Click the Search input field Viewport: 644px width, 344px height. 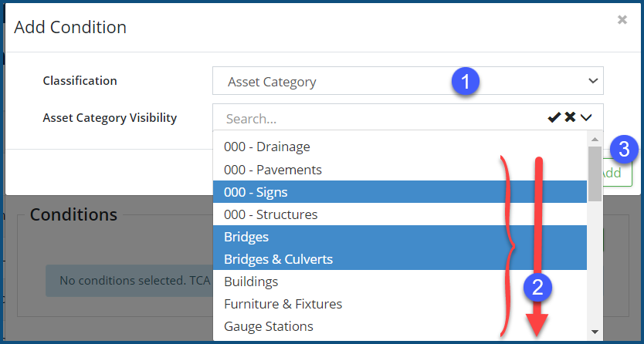coord(378,119)
